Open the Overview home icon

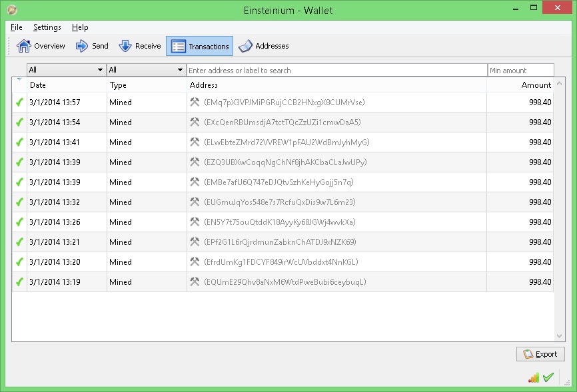tap(24, 46)
